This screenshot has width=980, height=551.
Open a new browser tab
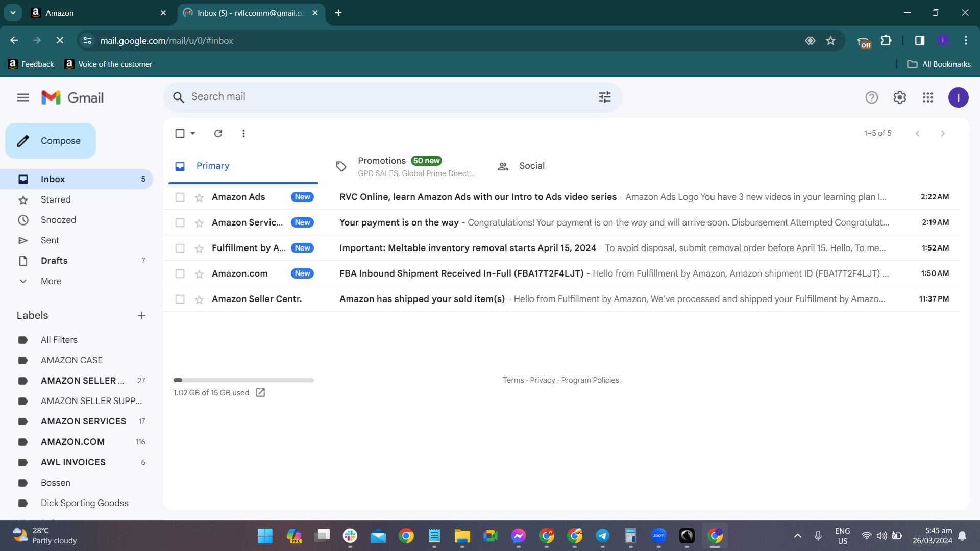pos(338,13)
